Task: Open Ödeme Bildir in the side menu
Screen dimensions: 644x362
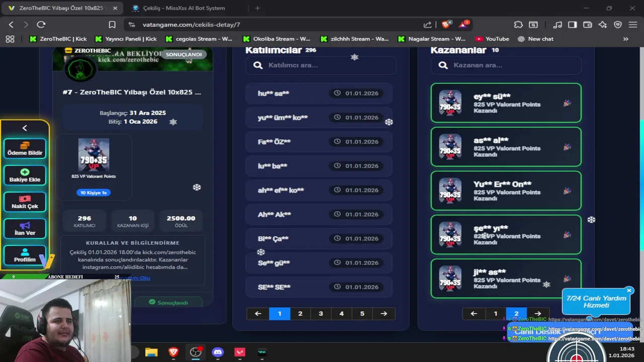Action: click(x=25, y=149)
